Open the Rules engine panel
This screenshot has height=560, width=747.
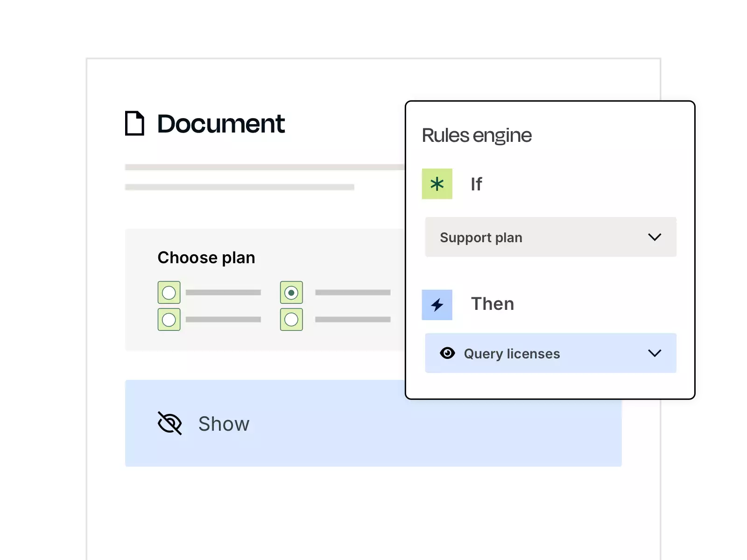(x=476, y=135)
